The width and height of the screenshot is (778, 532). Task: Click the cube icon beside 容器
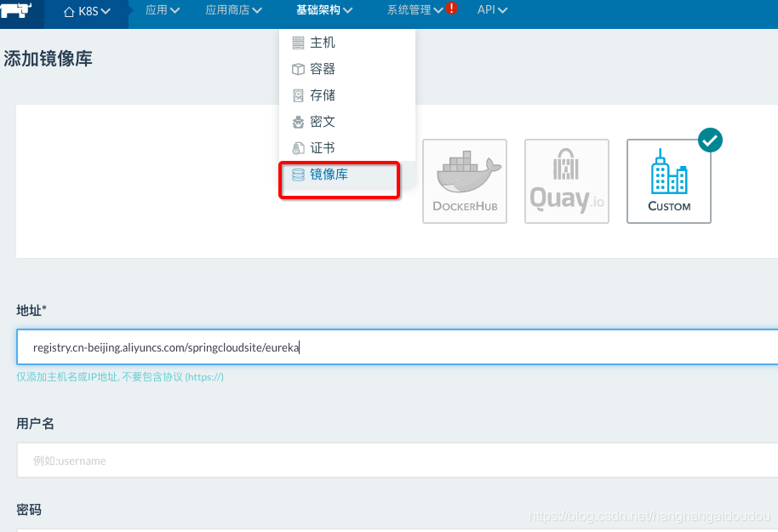pos(298,69)
